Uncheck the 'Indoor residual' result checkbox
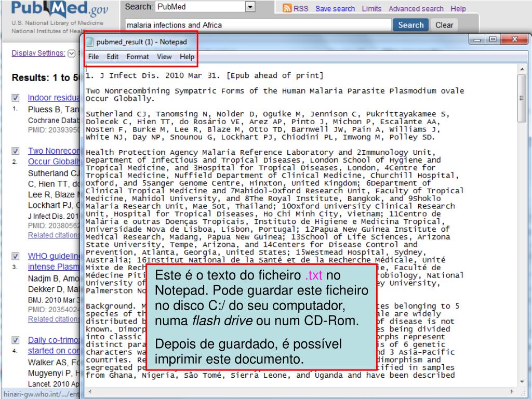 16,98
